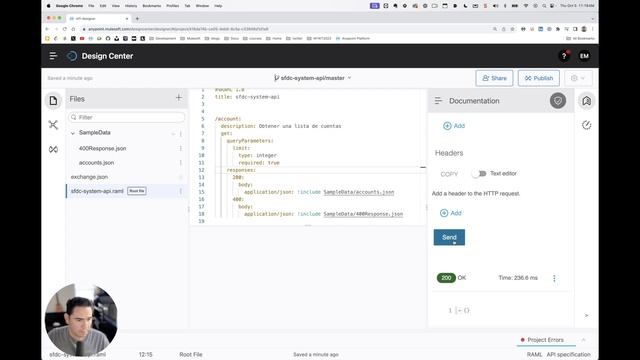Open the settings gear dropdown
Viewport: 640px width, 360px height.
click(578, 78)
